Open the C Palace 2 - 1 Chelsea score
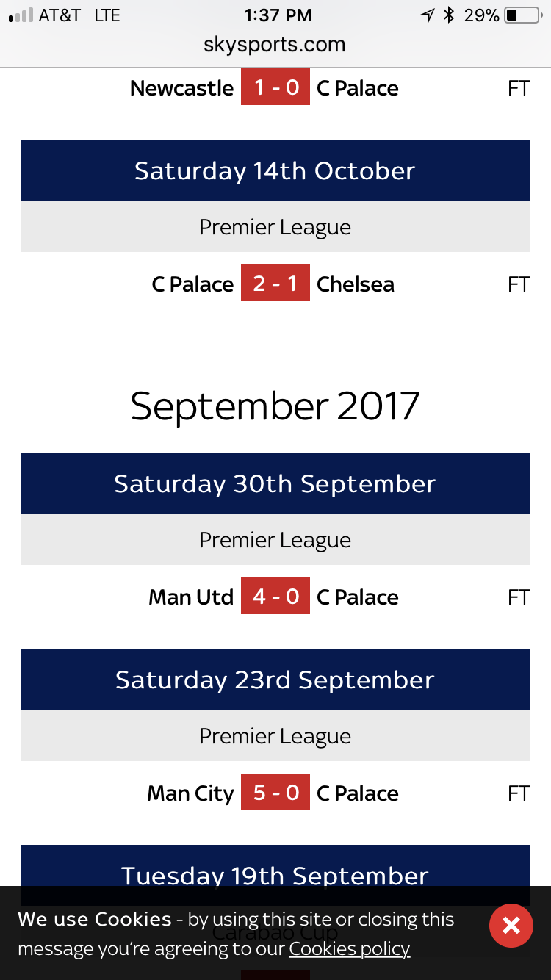Viewport: 551px width, 980px height. tap(275, 284)
